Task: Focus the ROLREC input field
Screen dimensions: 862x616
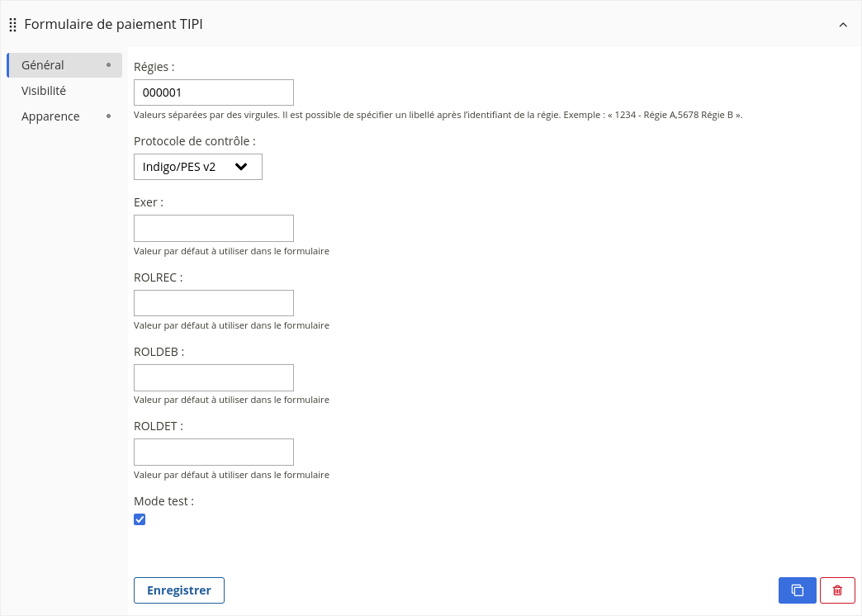Action: 214,303
